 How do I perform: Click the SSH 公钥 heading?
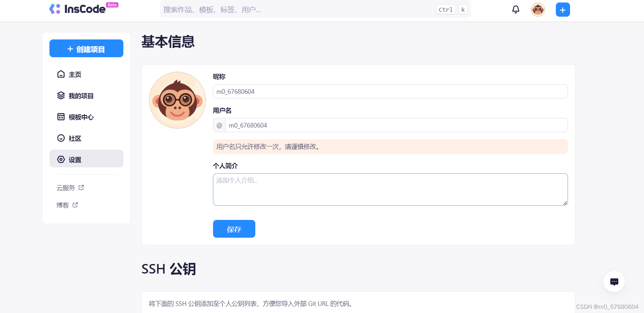[x=169, y=269]
